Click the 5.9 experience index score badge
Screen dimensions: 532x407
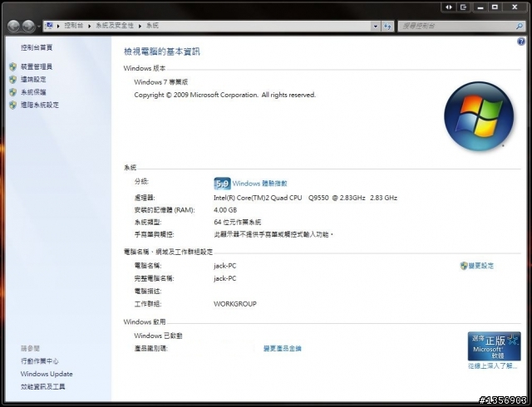[222, 184]
